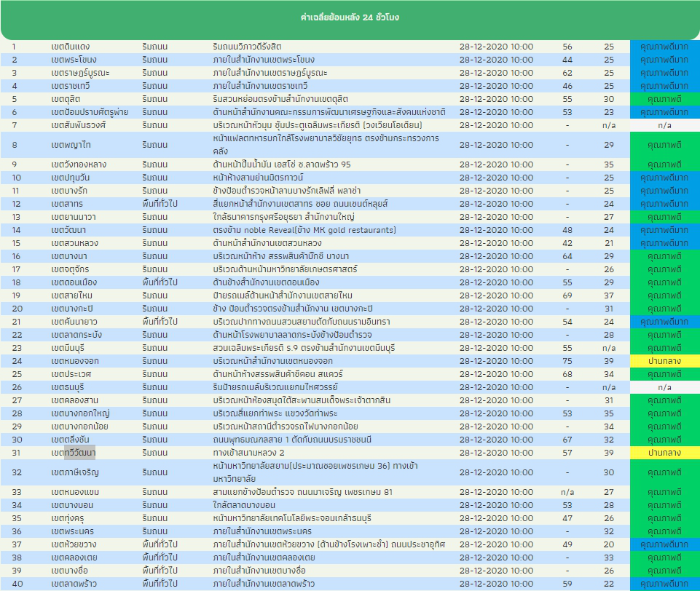Screen dimensions: 700x591
Task: Click value 47 in เขตทุ่งครุ row
Action: pos(567,518)
